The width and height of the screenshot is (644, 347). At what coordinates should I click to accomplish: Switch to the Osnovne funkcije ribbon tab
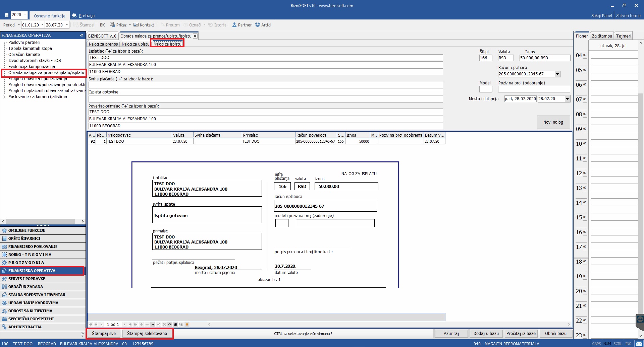tap(50, 16)
